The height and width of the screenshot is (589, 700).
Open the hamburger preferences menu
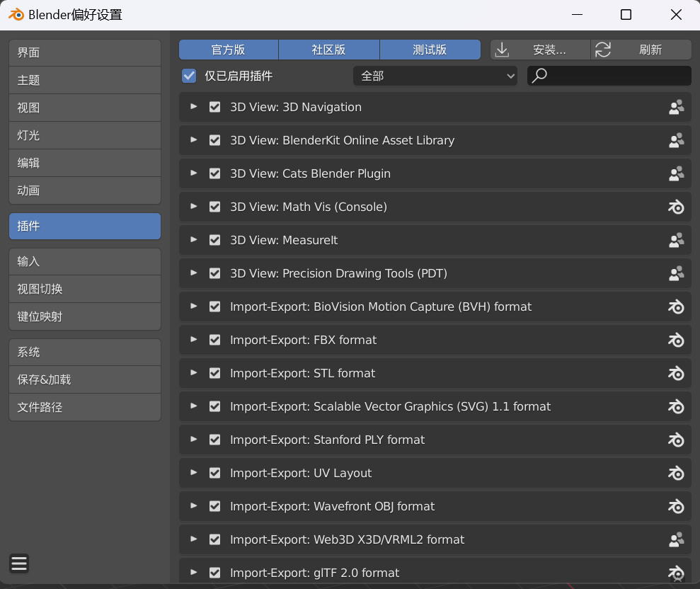click(x=18, y=563)
